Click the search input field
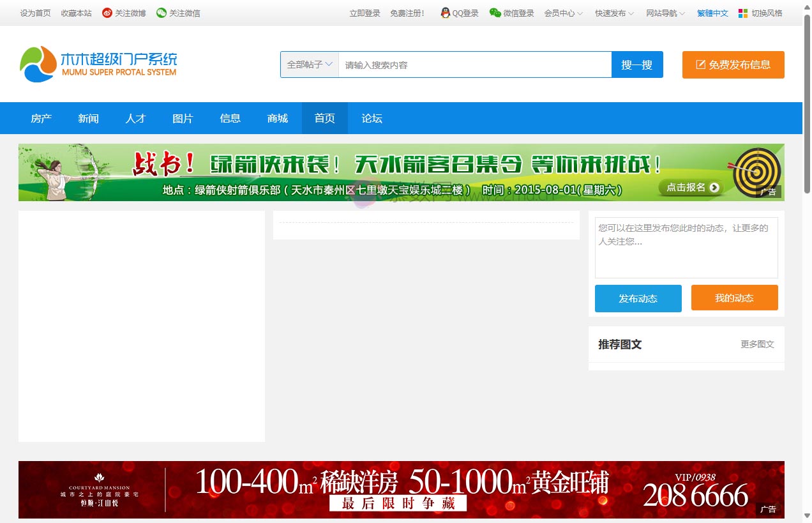812x523 pixels. point(474,64)
